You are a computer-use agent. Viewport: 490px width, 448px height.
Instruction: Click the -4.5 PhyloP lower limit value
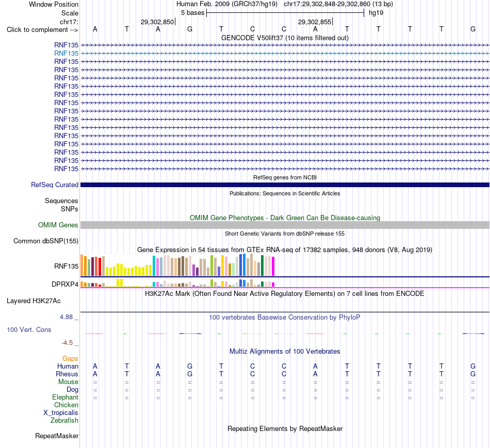tap(67, 343)
